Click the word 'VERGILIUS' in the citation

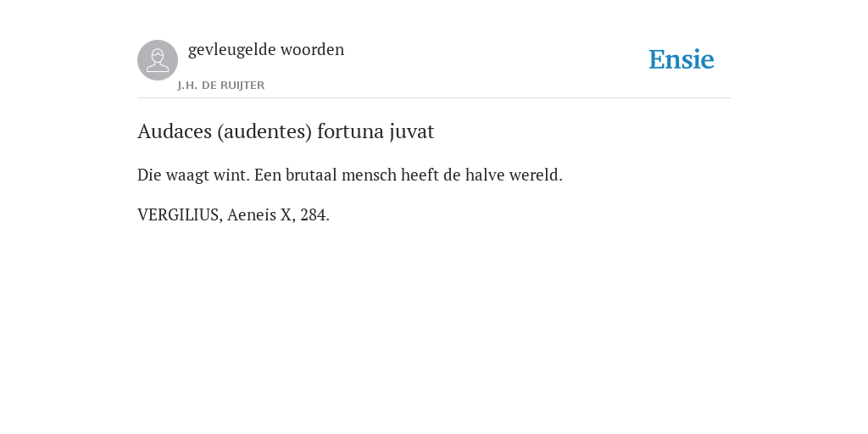(178, 214)
